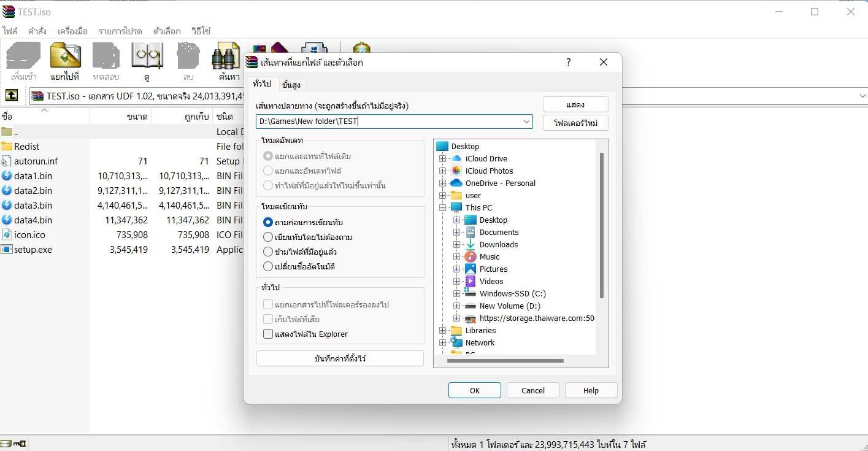
Task: Sort file list by ขนาด (Size) column
Action: [137, 116]
